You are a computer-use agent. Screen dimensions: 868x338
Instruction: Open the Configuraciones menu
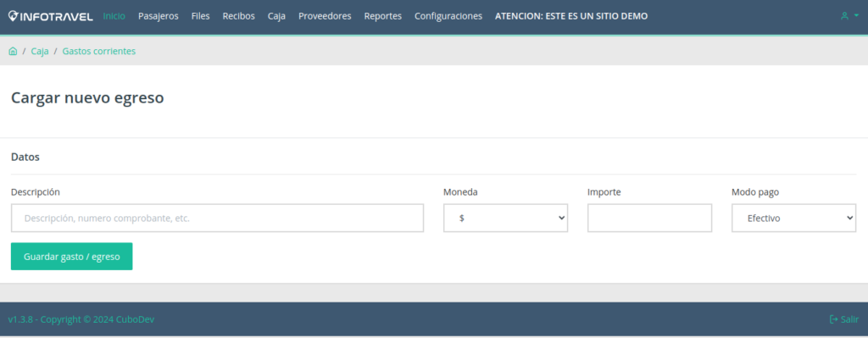[448, 16]
